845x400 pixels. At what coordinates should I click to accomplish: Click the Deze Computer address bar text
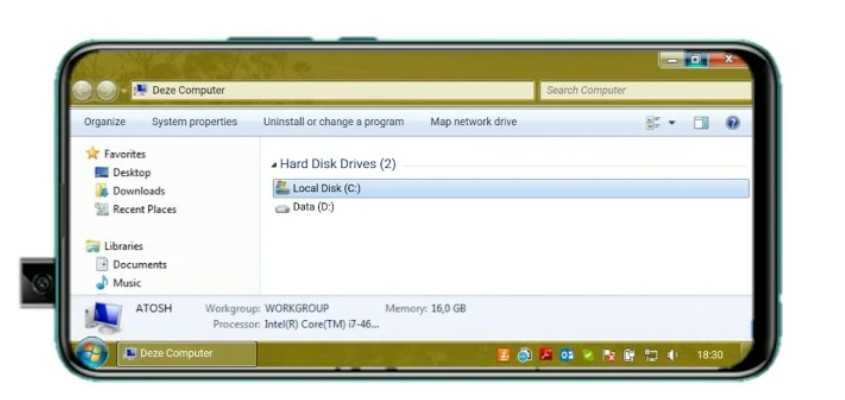(x=189, y=90)
